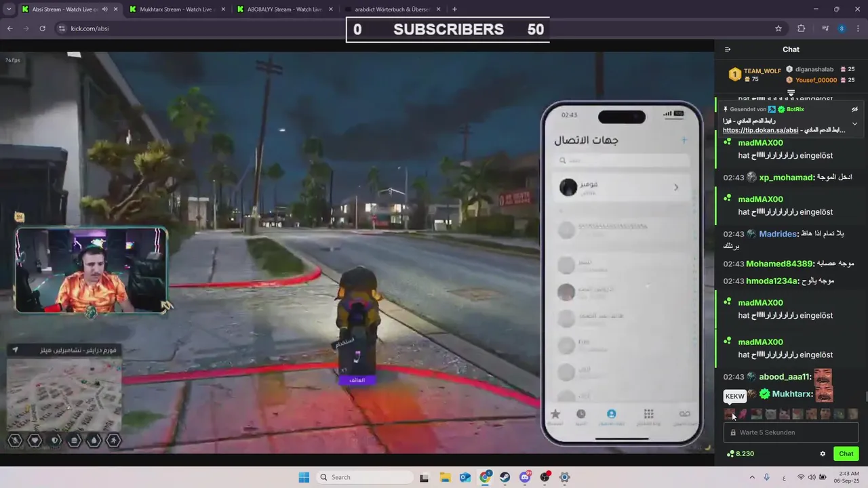Close the ABOBALYY Stream tab
Viewport: 868px width, 488px height.
[x=332, y=9]
